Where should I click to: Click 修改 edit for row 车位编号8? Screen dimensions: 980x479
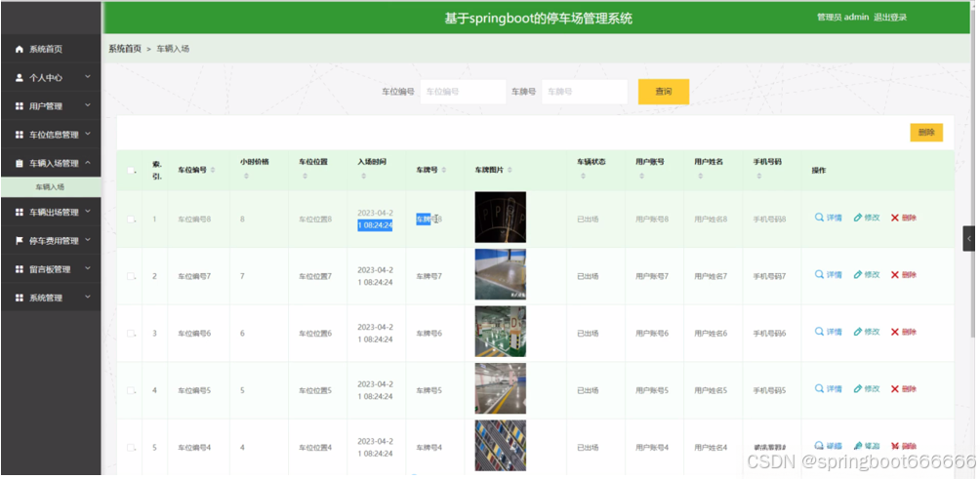click(x=866, y=218)
